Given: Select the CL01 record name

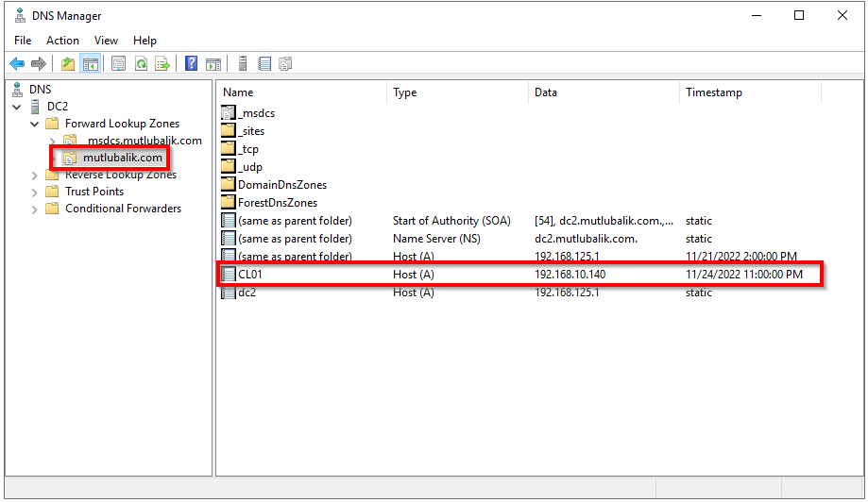Looking at the screenshot, I should click(x=249, y=275).
